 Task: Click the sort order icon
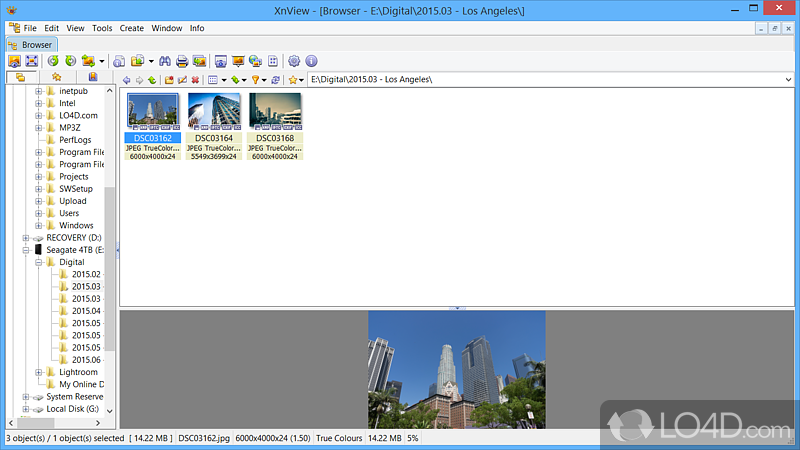coord(235,80)
